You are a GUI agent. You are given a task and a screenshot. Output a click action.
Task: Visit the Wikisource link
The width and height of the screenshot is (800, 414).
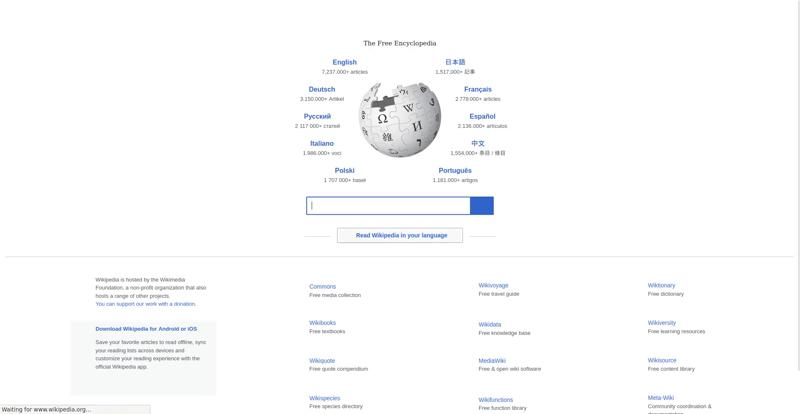[x=662, y=360]
